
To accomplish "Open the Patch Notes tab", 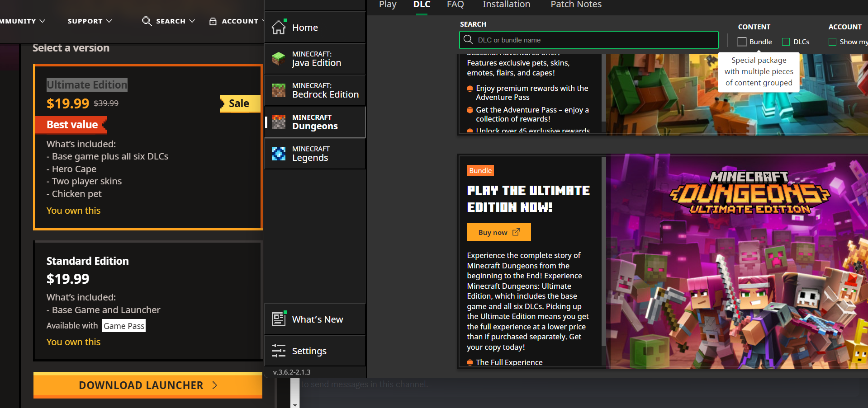I will point(576,5).
